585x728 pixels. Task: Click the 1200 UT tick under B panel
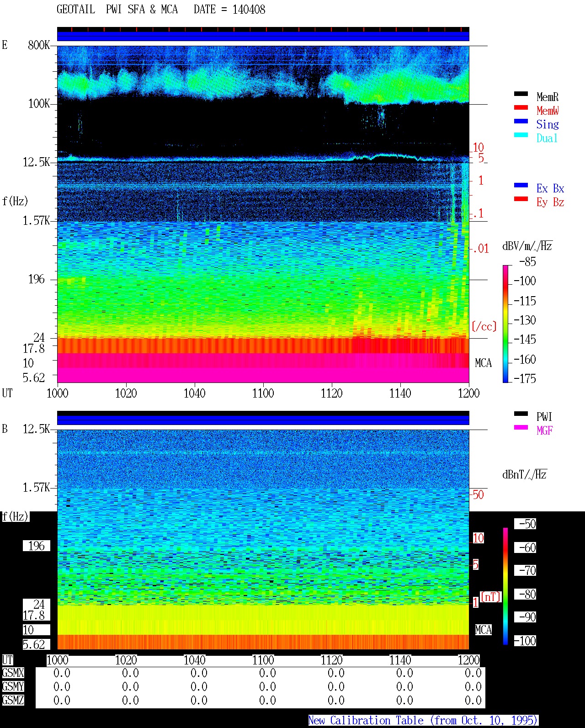(469, 660)
